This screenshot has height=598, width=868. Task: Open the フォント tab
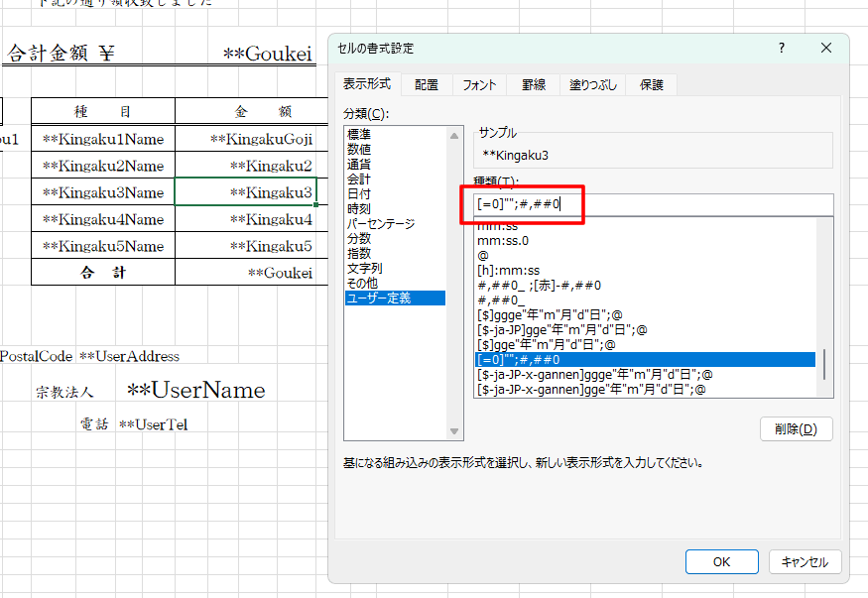(479, 84)
